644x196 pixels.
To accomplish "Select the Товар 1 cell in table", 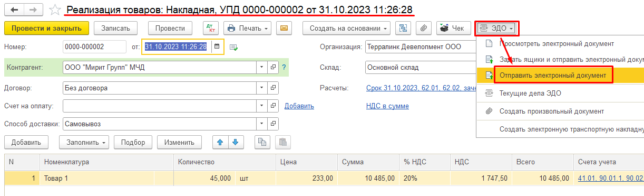I will 97,179.
